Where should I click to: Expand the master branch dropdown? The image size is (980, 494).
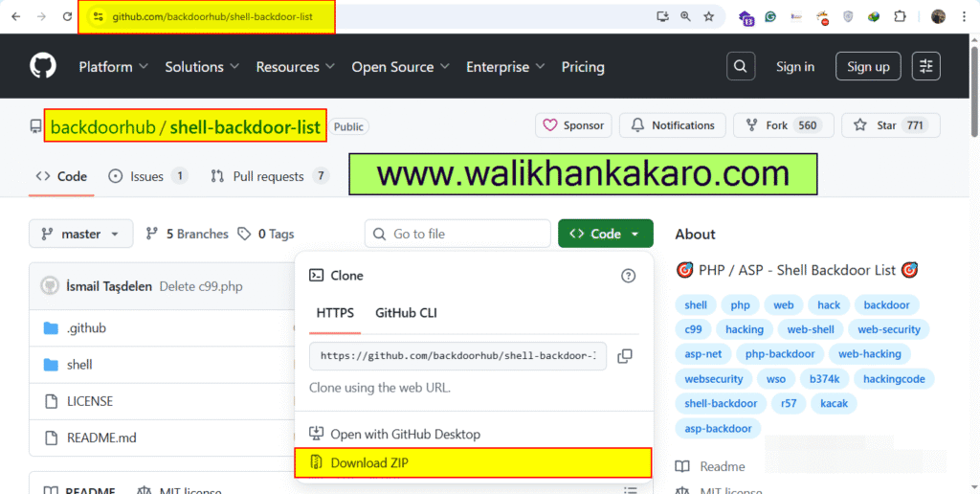pos(80,234)
